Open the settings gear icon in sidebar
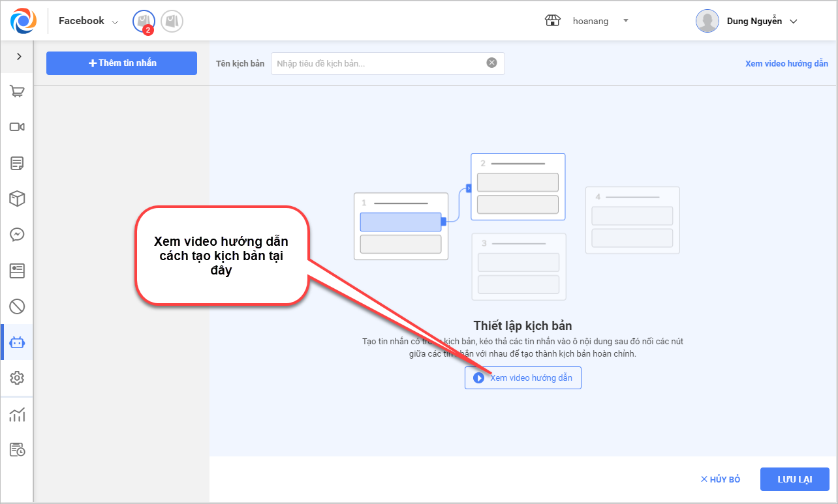838x504 pixels. [17, 378]
